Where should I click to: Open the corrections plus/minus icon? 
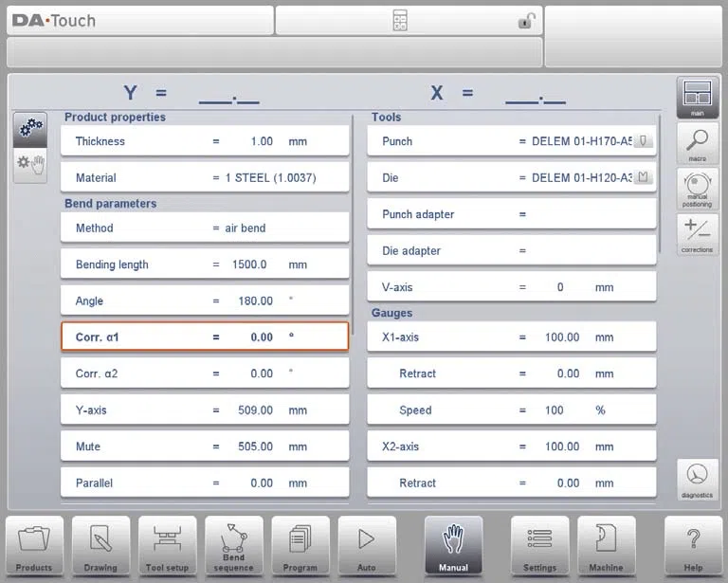[698, 234]
